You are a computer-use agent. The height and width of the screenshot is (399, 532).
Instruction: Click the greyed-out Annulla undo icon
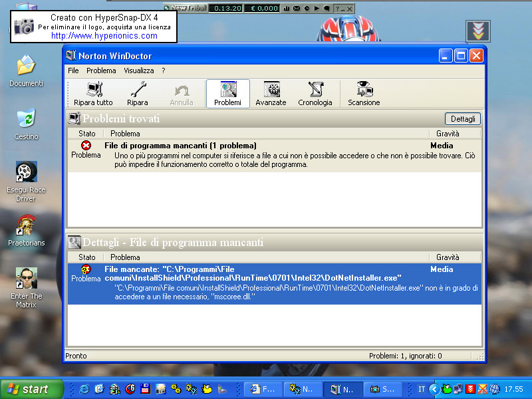pos(182,94)
